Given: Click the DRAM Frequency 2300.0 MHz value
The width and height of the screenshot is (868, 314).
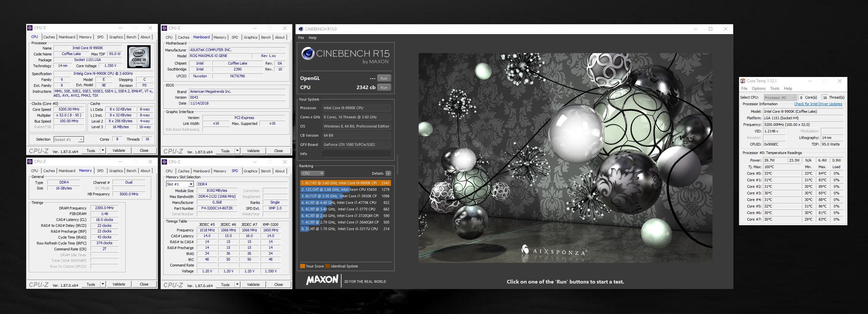Looking at the screenshot, I should click(x=104, y=208).
